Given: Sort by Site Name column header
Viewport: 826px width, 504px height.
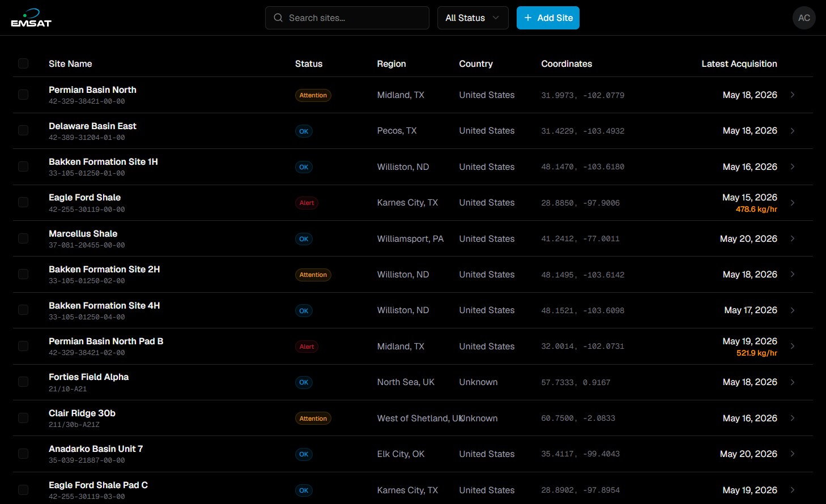Looking at the screenshot, I should pos(70,64).
